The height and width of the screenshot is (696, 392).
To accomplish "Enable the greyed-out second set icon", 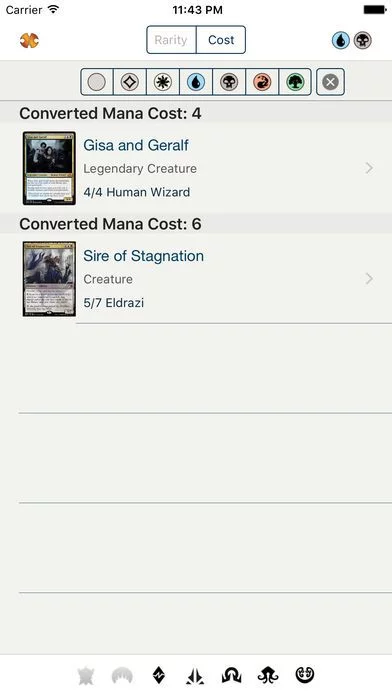I will click(122, 676).
